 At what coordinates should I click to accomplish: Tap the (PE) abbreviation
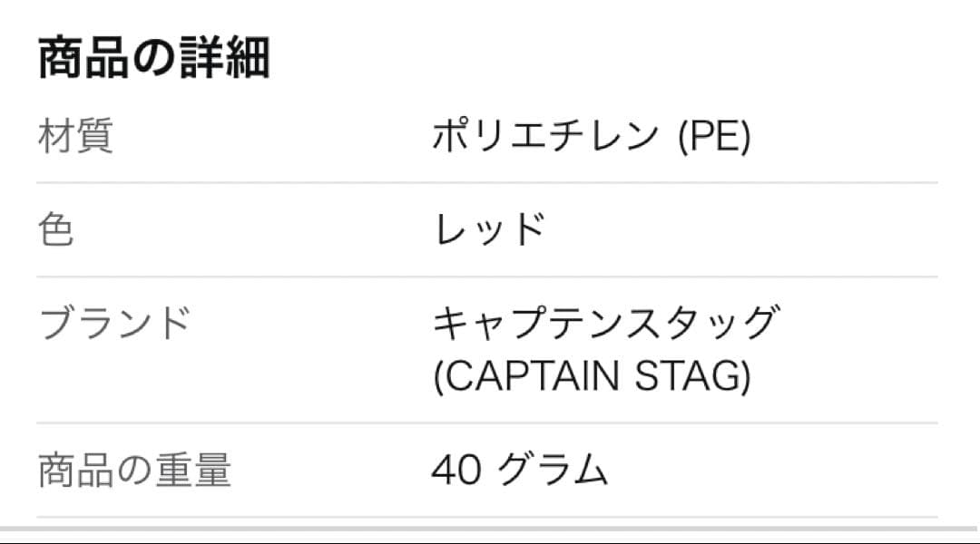715,137
